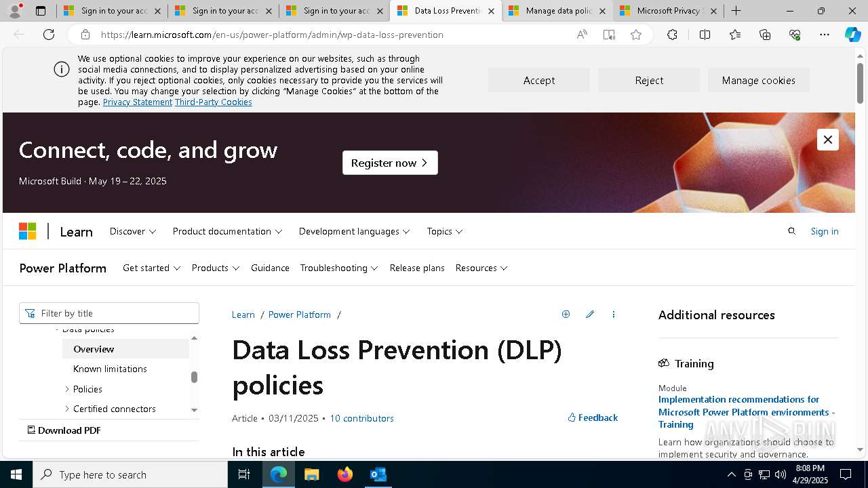Switch to the Manage data policies tab
This screenshot has width=868, height=488.
557,11
